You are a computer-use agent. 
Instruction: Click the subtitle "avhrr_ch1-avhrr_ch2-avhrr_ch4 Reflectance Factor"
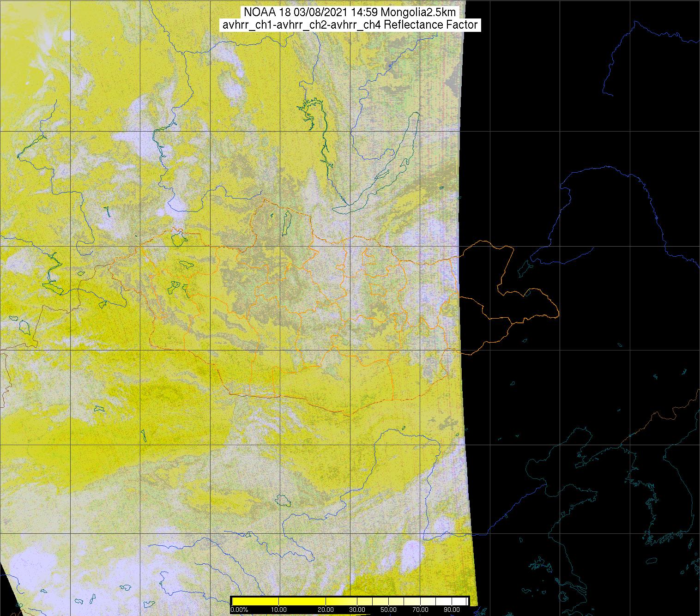(x=350, y=25)
